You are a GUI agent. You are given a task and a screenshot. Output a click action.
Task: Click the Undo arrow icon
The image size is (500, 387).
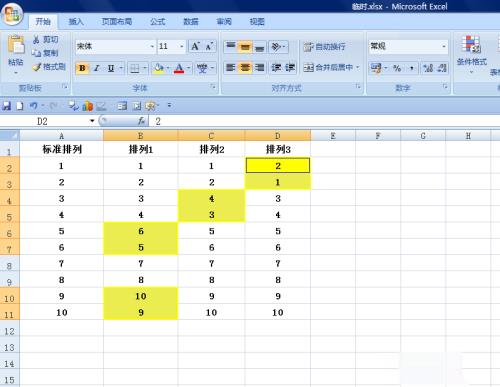pos(33,106)
